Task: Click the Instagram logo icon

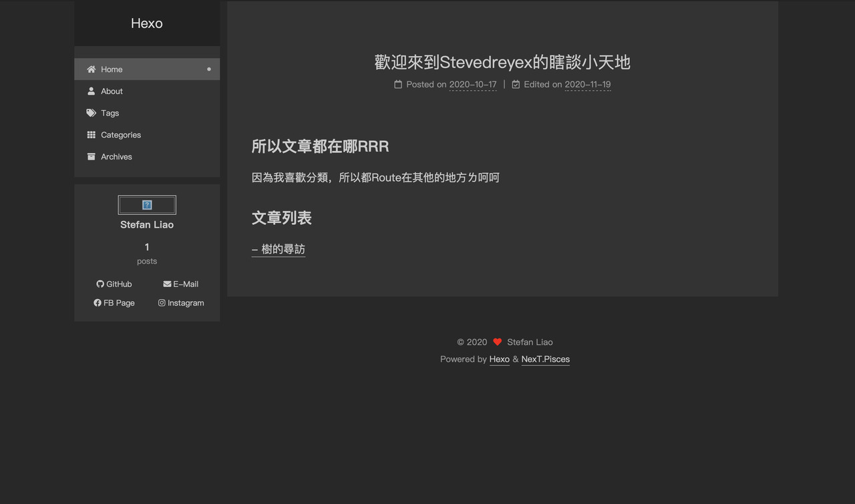Action: tap(162, 302)
